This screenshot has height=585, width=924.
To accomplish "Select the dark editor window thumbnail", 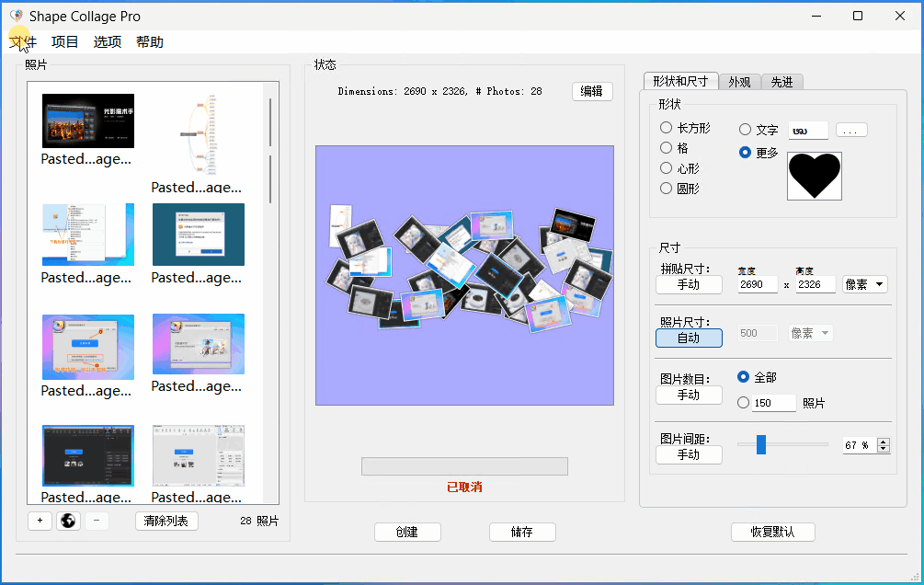I will click(x=88, y=455).
